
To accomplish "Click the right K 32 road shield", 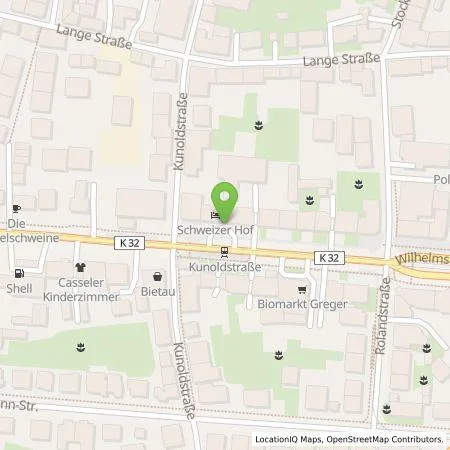I will coord(329,258).
